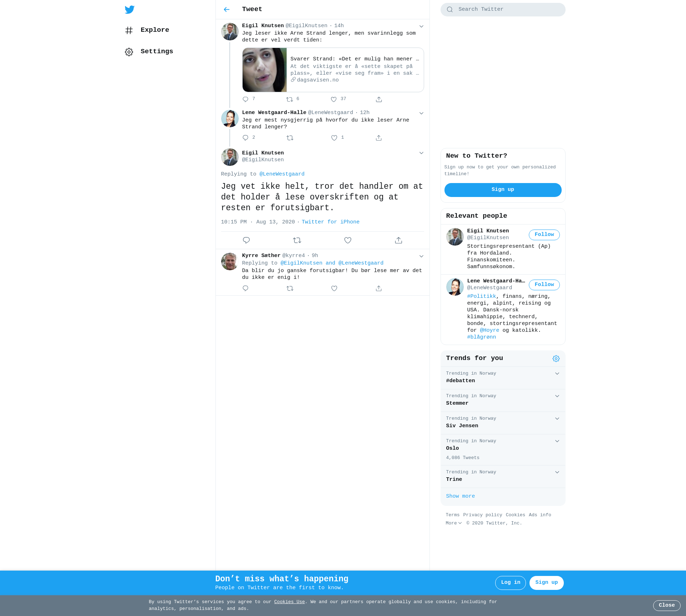Click the Search Twitter field
The height and width of the screenshot is (616, 686).
[x=503, y=10]
